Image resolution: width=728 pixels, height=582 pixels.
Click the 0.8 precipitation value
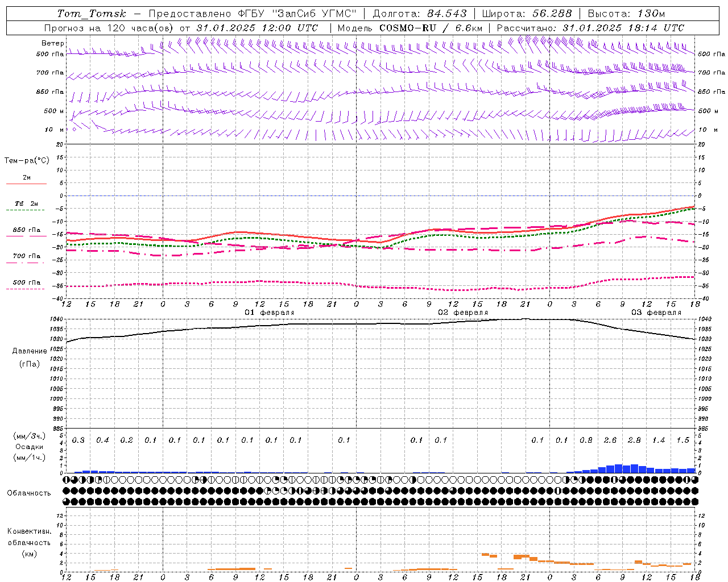tap(586, 440)
